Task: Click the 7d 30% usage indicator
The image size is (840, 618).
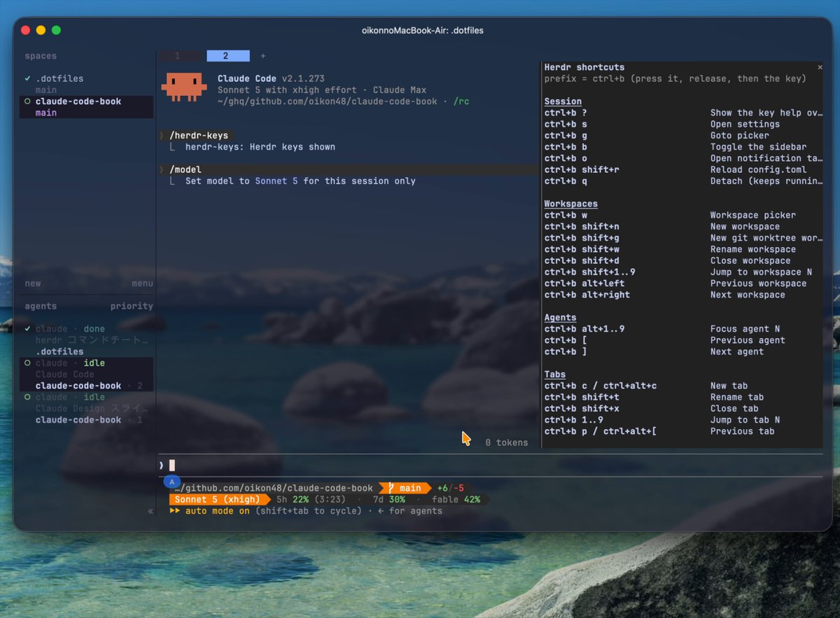Action: (x=389, y=500)
